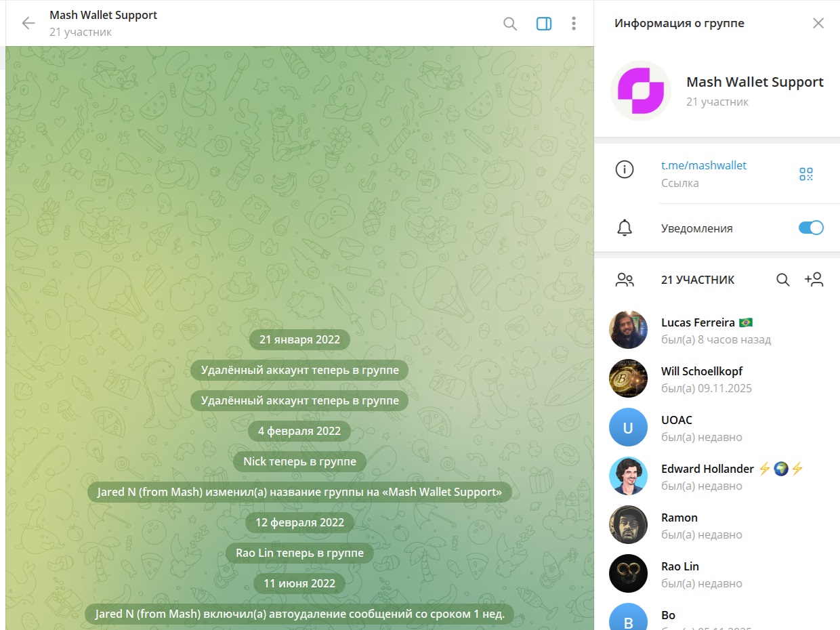Select member Lucas Ferreira
The image size is (840, 630).
pyautogui.click(x=717, y=331)
